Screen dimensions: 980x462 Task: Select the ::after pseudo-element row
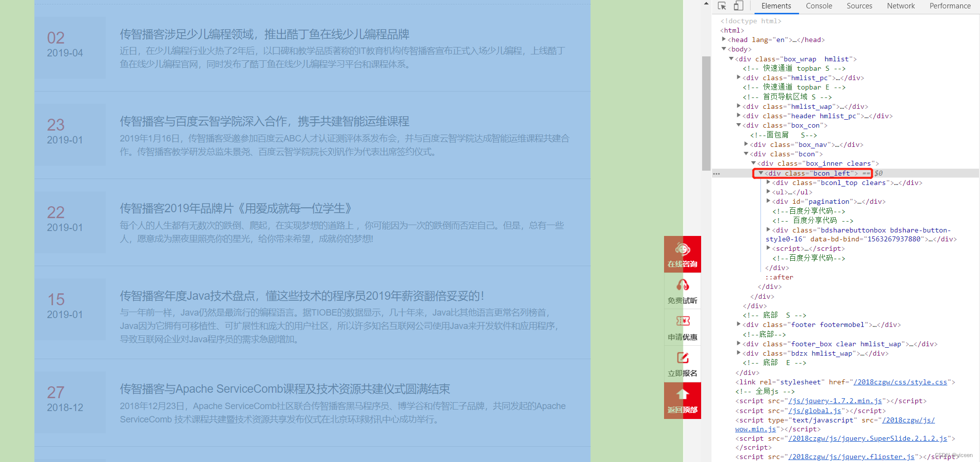(x=779, y=277)
